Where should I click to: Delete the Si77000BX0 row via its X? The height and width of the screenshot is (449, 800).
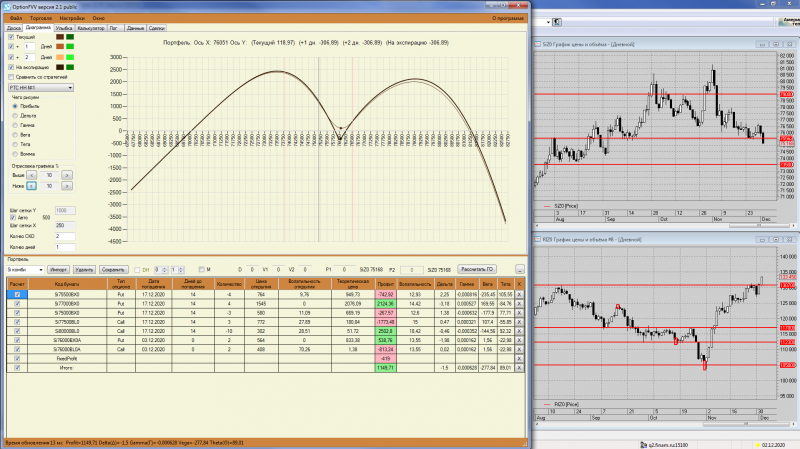click(x=519, y=304)
